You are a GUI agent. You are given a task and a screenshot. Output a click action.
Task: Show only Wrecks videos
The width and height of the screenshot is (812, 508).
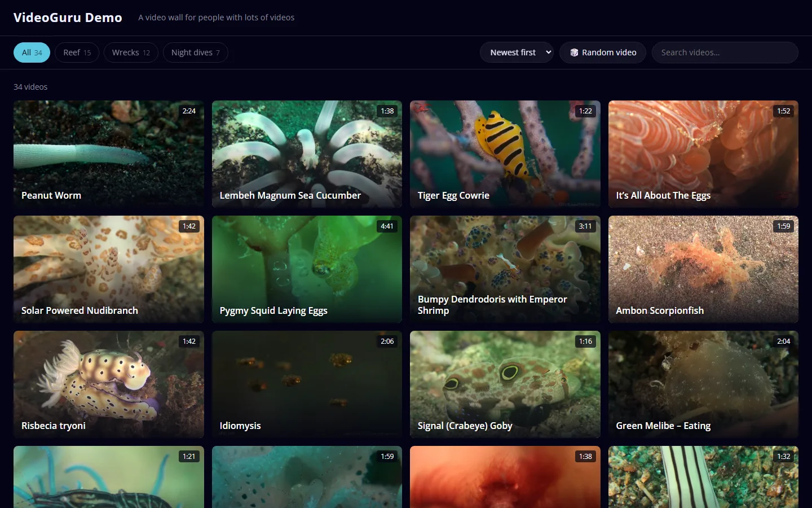click(131, 52)
